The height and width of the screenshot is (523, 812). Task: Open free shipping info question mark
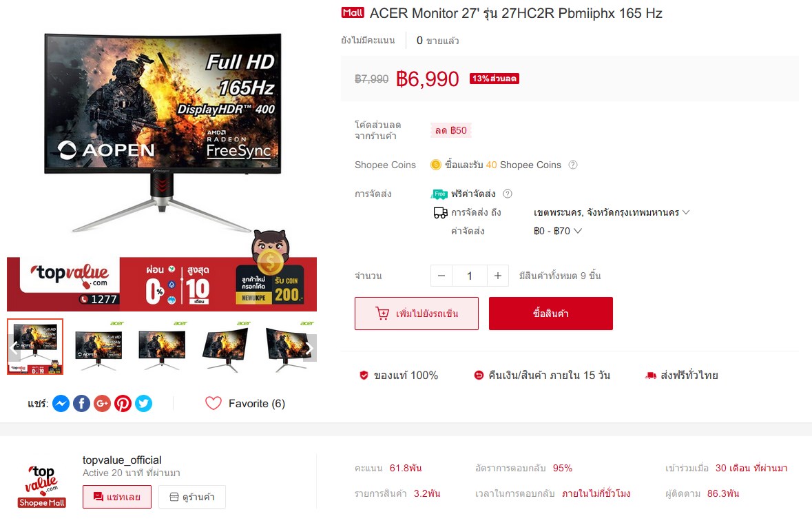pyautogui.click(x=508, y=194)
